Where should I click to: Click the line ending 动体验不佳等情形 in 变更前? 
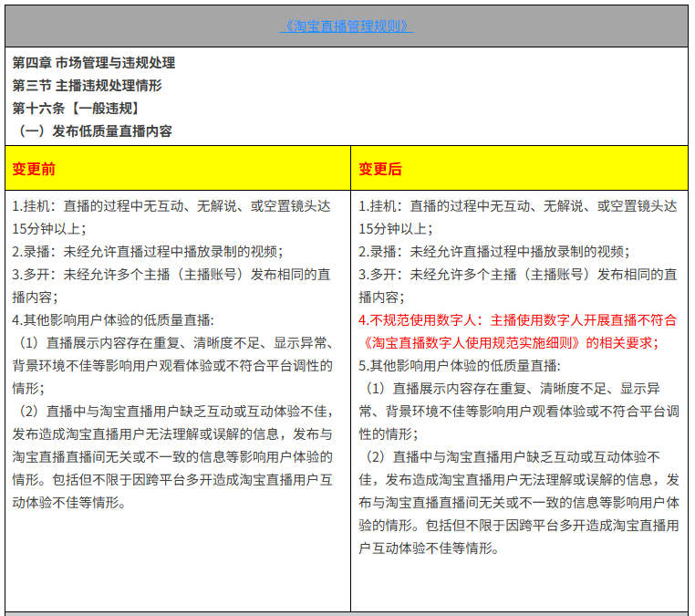point(69,503)
